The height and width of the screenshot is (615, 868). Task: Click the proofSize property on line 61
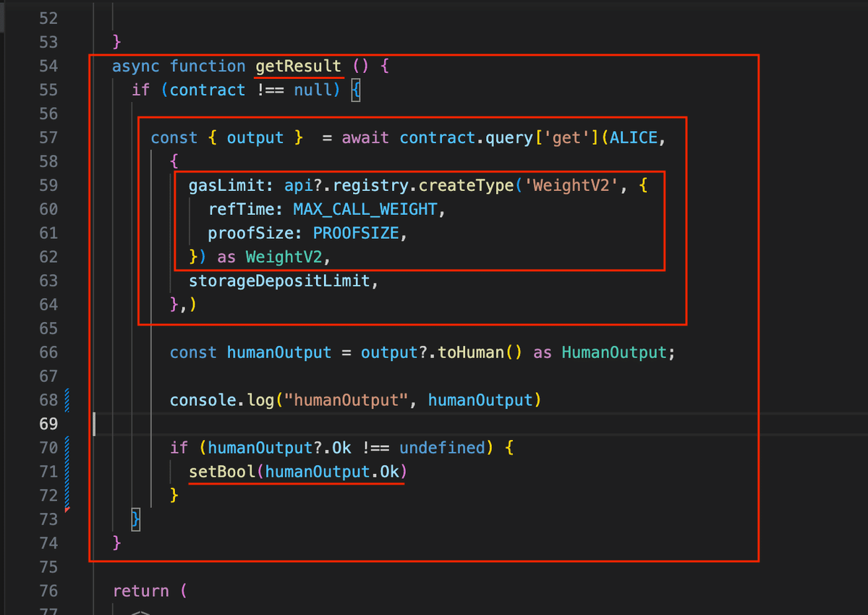pos(252,233)
